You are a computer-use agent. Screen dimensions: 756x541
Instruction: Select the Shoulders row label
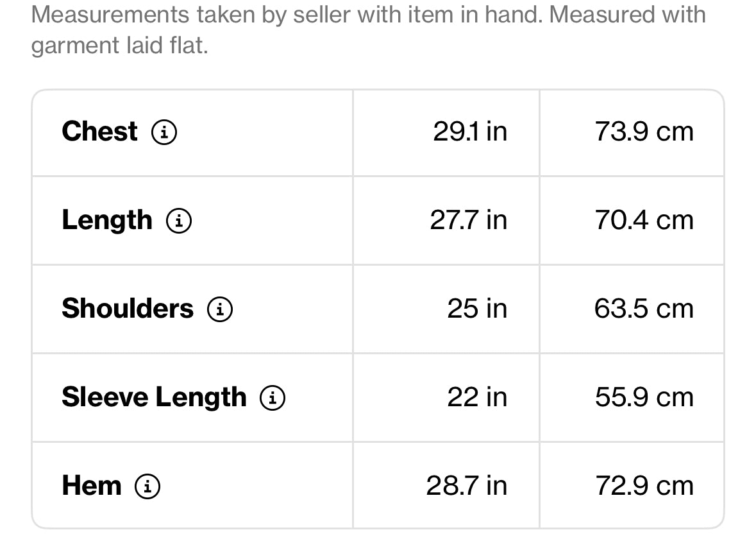(128, 309)
